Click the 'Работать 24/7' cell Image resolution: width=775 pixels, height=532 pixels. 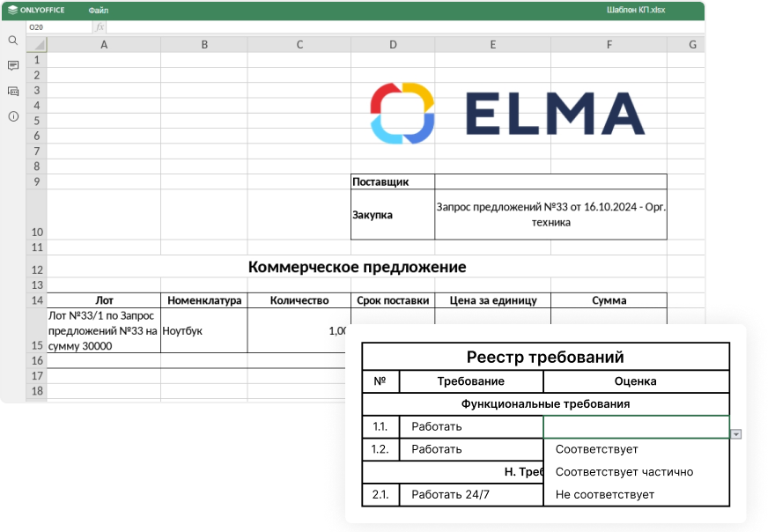pyautogui.click(x=471, y=494)
